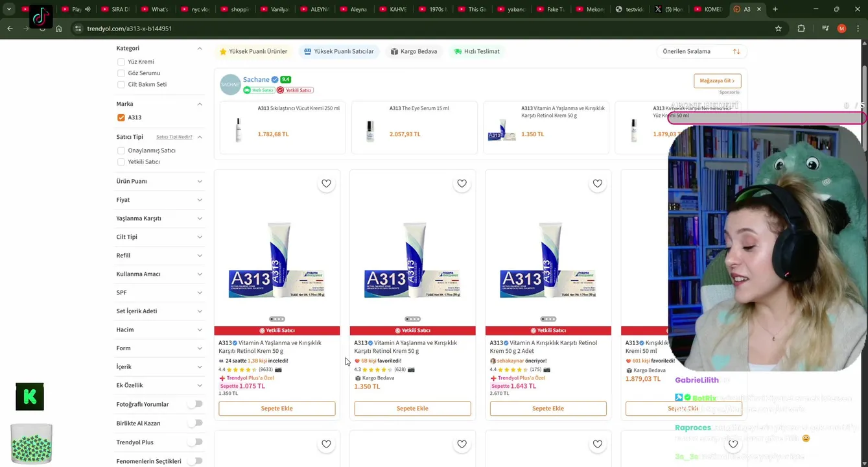
Task: Add the 1.075 TL cream via Sepete Ekle
Action: pos(277,409)
